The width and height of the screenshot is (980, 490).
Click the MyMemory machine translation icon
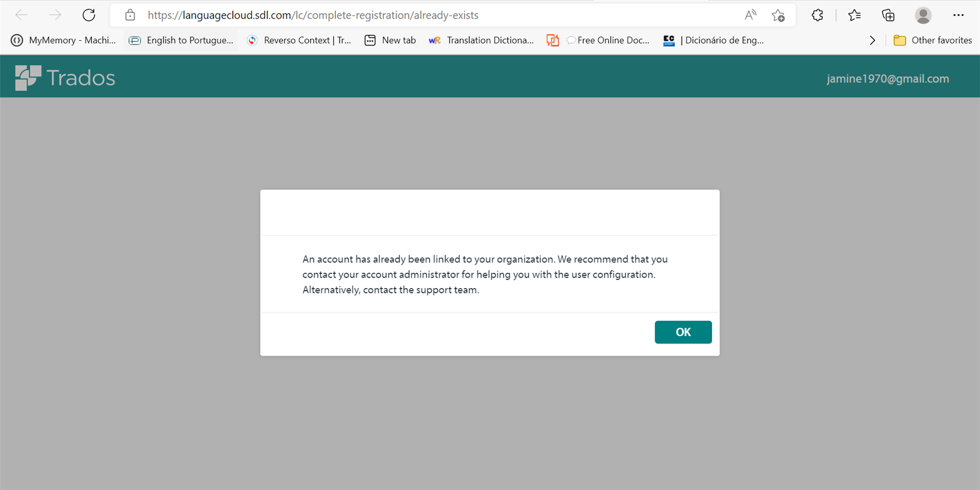16,40
